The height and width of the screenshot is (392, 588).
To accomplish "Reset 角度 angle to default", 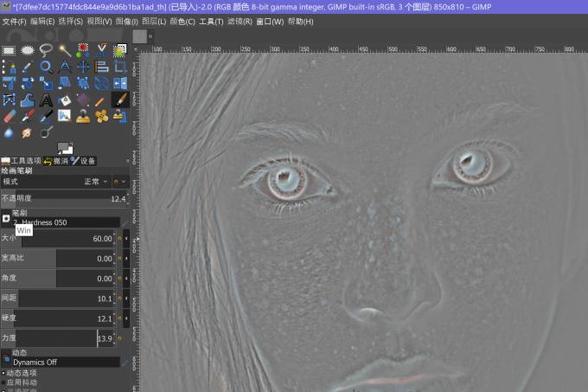I will [120, 278].
